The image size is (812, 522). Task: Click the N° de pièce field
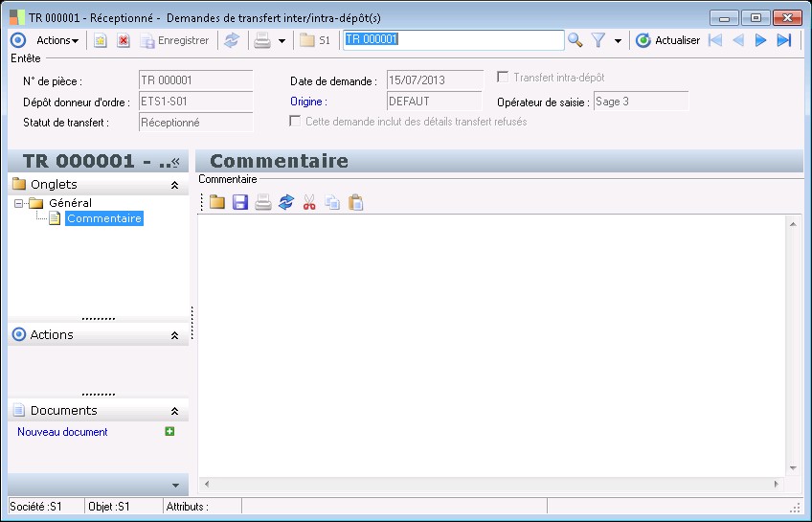coord(195,80)
